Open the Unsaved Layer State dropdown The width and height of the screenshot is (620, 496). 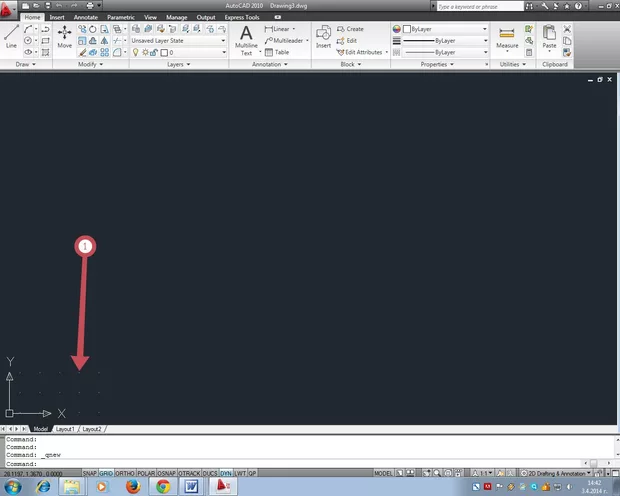[x=178, y=40]
